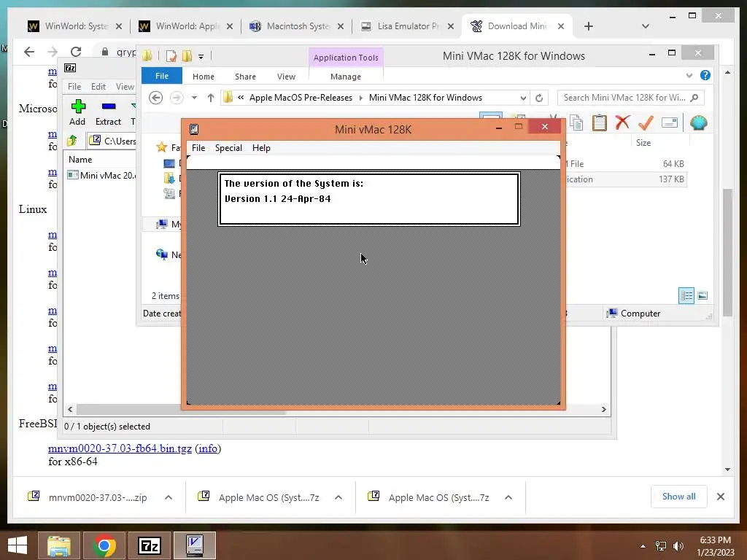This screenshot has height=560, width=747.
Task: Open the Help menu in Mini vMac
Action: (x=261, y=148)
